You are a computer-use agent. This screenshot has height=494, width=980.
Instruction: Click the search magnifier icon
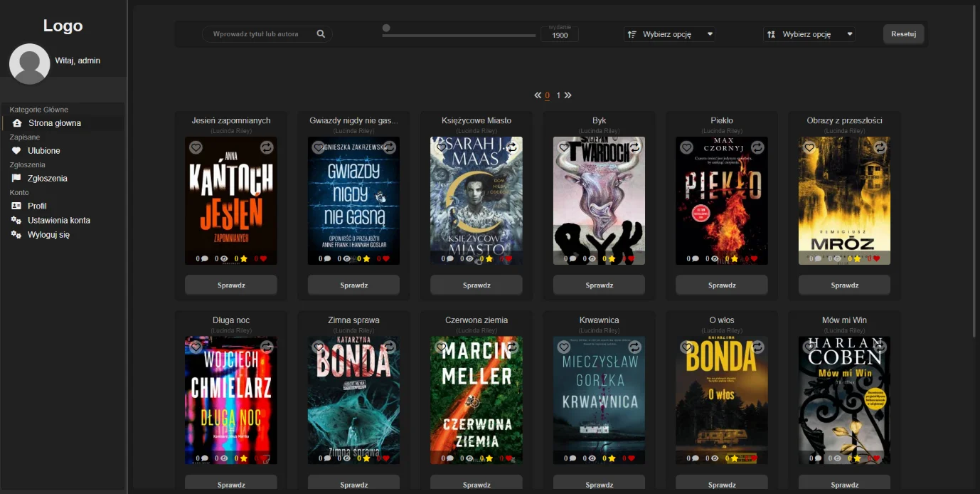point(321,34)
